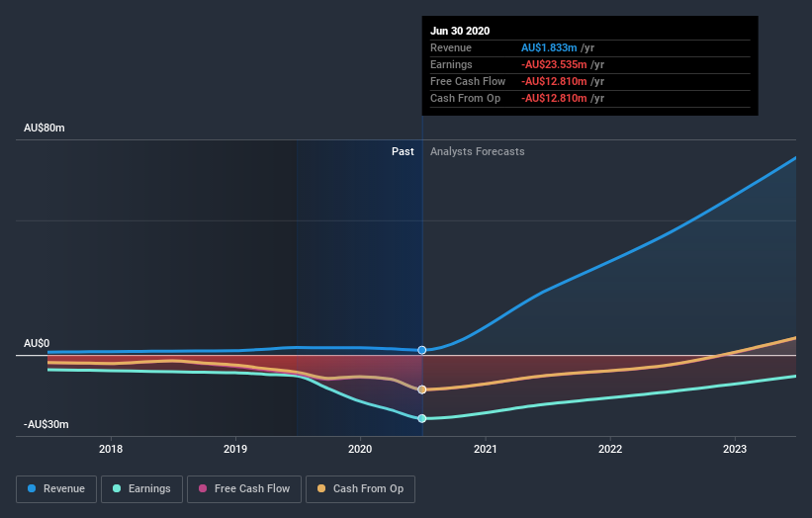Click the 2020 x-axis label
Viewport: 812px width, 518px height.
pos(360,449)
